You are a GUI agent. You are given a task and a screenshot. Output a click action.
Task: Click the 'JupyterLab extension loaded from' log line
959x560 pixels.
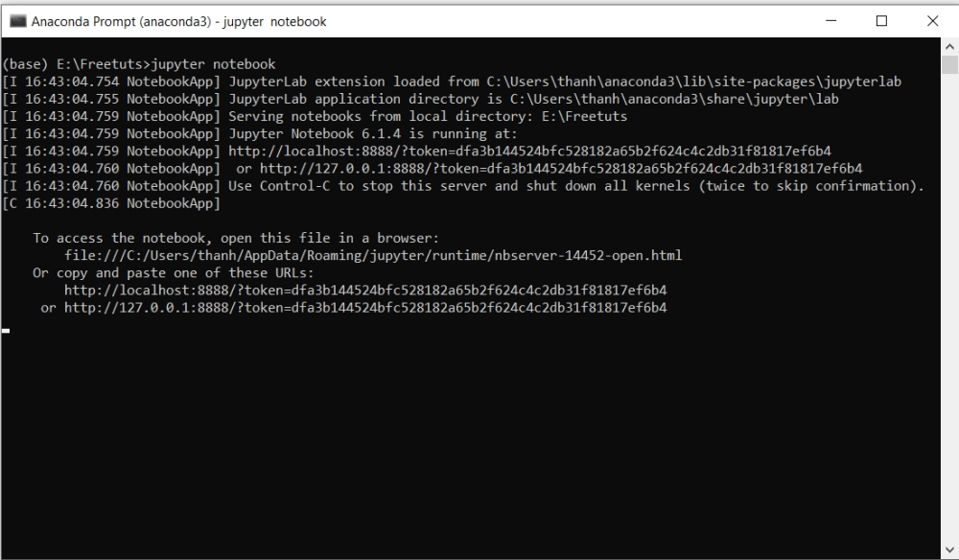(x=452, y=82)
